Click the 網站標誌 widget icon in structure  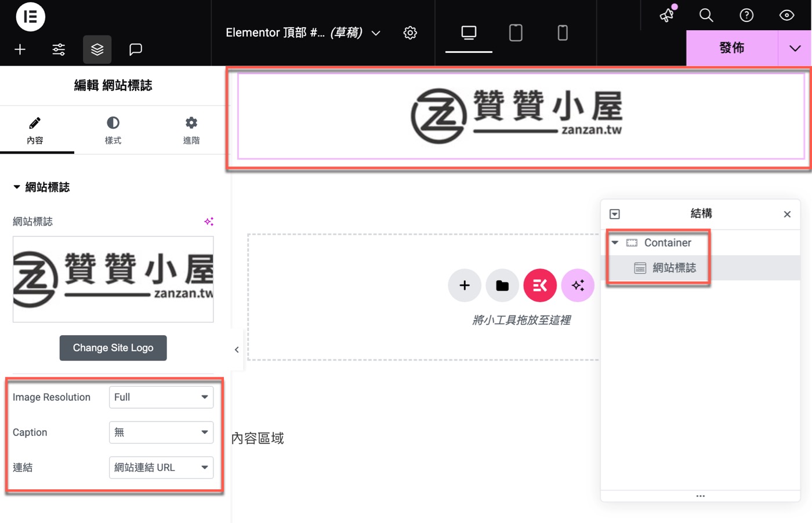640,268
